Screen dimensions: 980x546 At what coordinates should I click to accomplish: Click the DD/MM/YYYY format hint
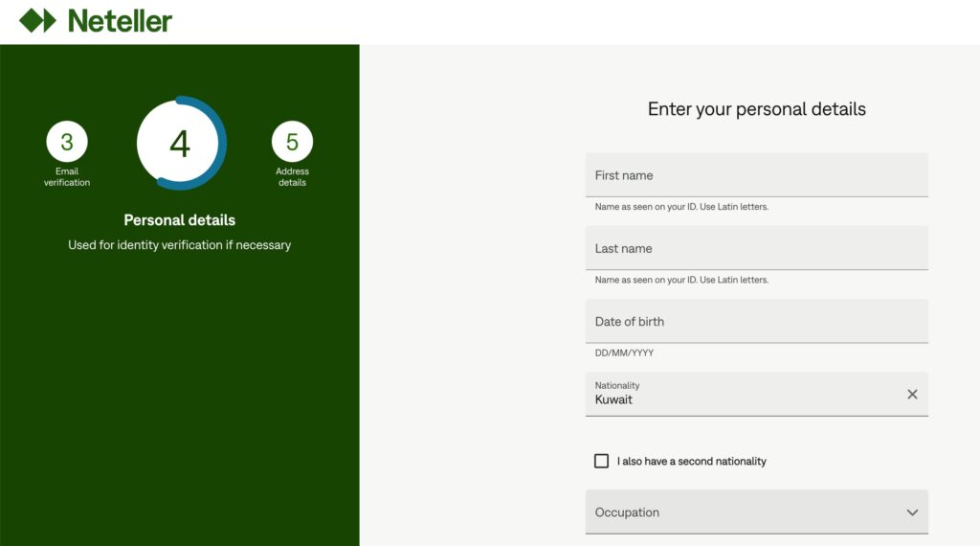(x=624, y=353)
